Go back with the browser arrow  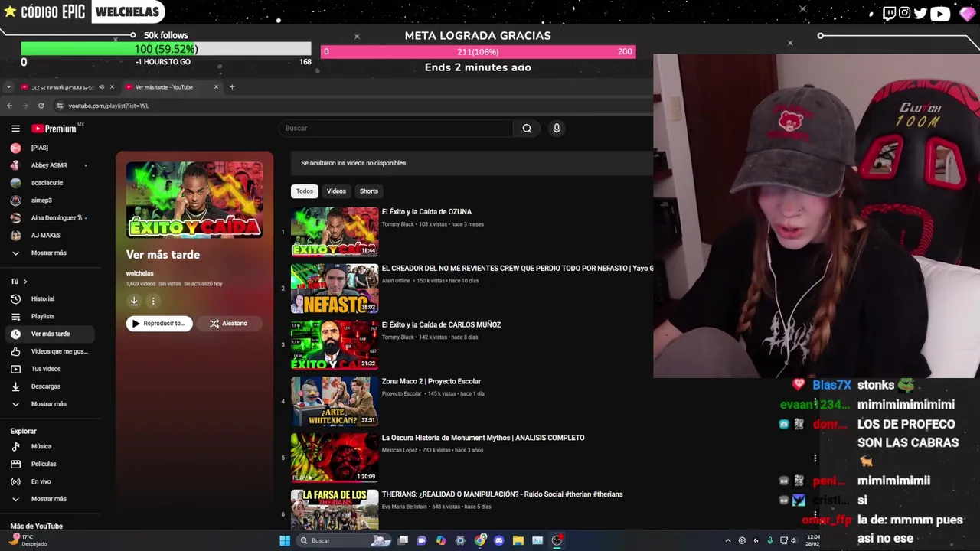pyautogui.click(x=9, y=106)
